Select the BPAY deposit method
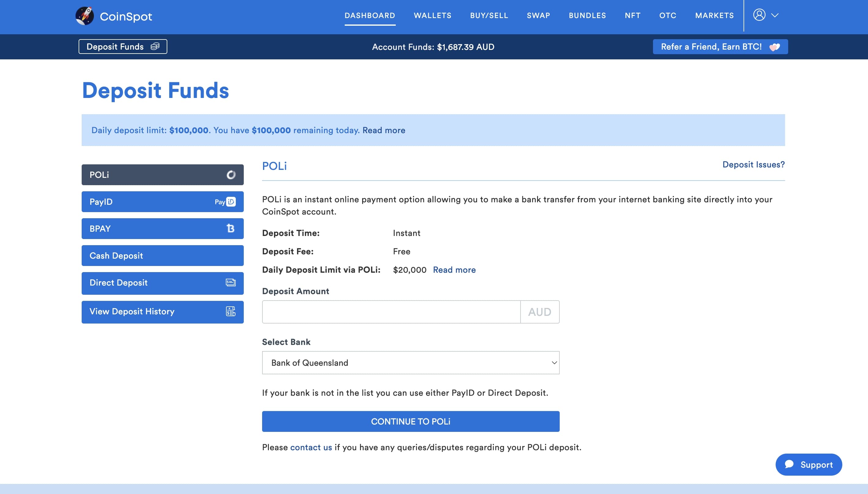This screenshot has width=868, height=494. point(162,229)
